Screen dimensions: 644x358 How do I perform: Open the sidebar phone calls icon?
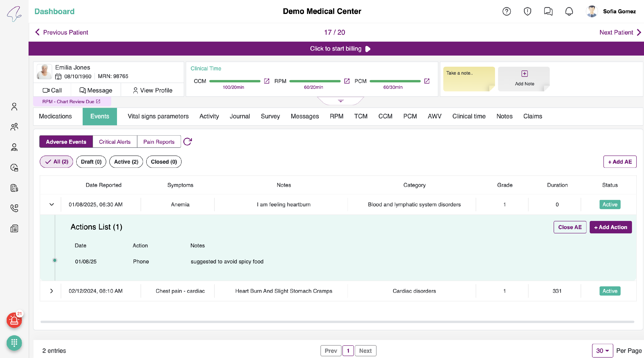14,208
